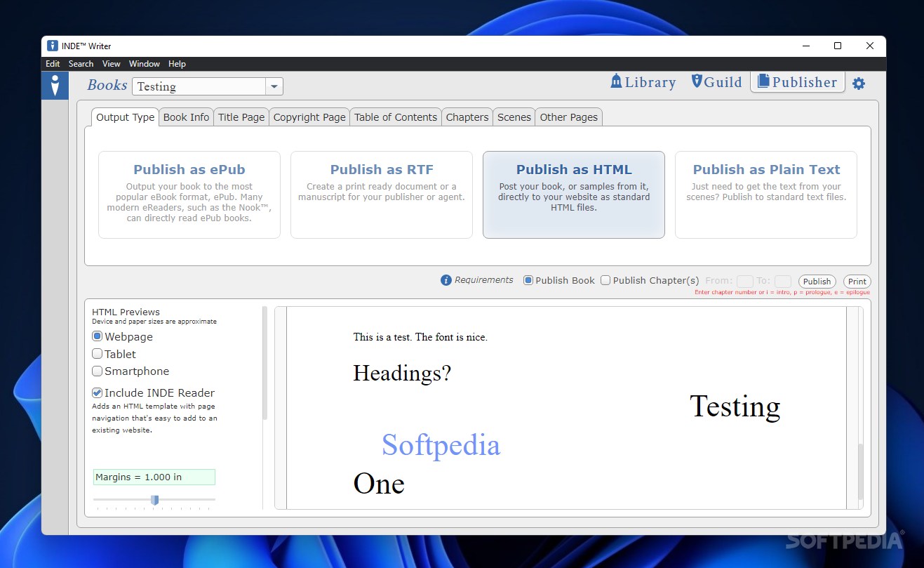Open settings via the gear icon
The height and width of the screenshot is (568, 924).
pyautogui.click(x=859, y=84)
